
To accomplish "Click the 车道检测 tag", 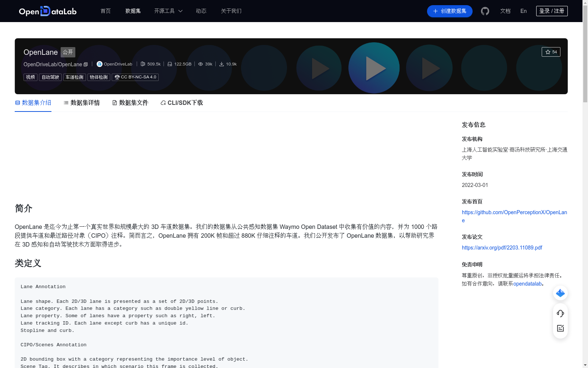I will (x=75, y=77).
